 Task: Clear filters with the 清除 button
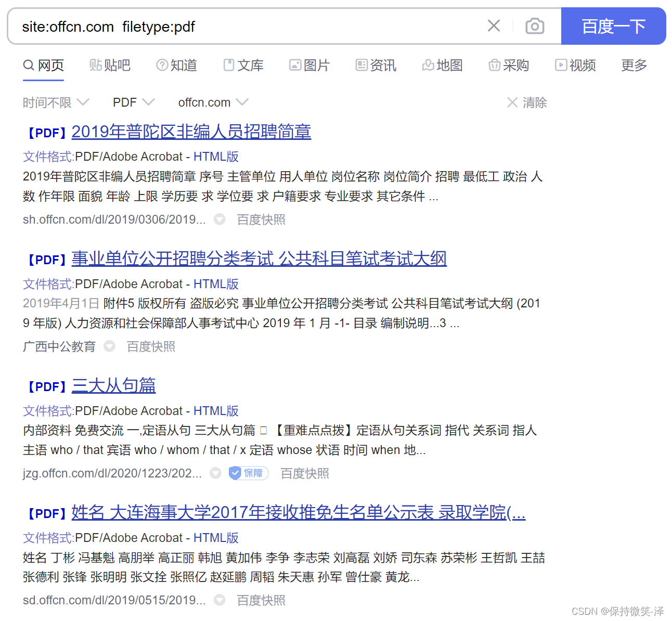tap(527, 102)
